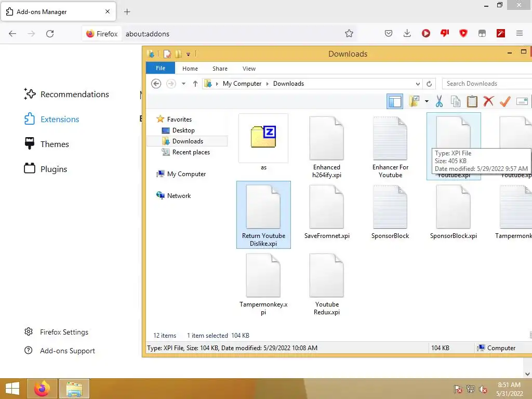Viewport: 532px width, 399px height.
Task: Click the new folder icon in title bar
Action: tap(179, 54)
